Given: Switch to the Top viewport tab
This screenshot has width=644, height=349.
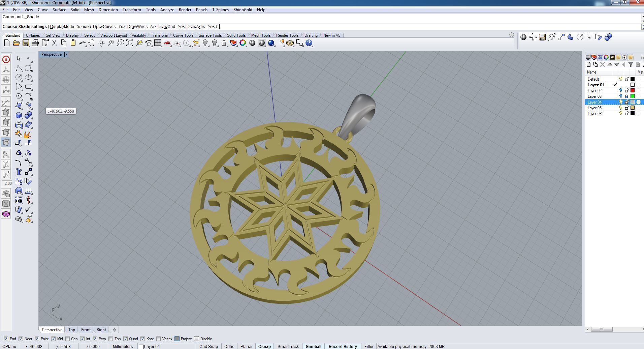Looking at the screenshot, I should [x=71, y=330].
